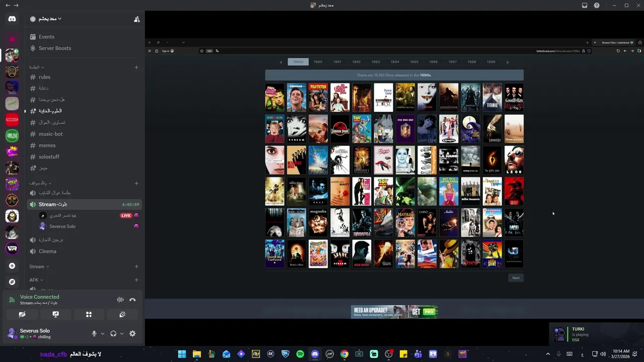Click bookmark star in streamed browser
The height and width of the screenshot is (362, 644).
(202, 51)
